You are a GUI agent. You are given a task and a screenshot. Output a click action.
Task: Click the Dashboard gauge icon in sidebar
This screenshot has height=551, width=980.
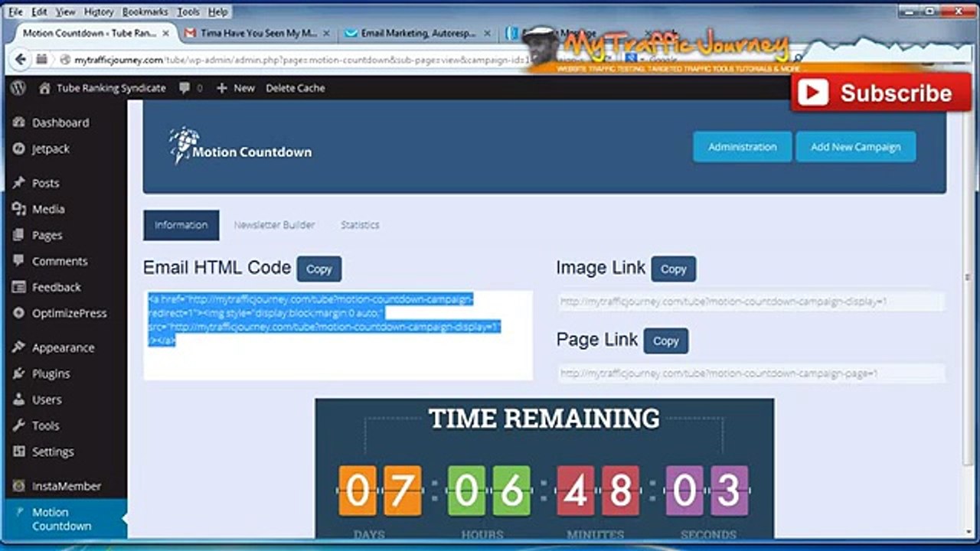click(x=19, y=122)
